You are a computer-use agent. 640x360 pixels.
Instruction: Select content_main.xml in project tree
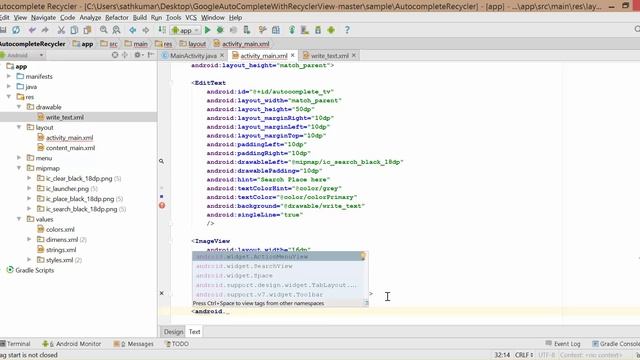(x=70, y=148)
